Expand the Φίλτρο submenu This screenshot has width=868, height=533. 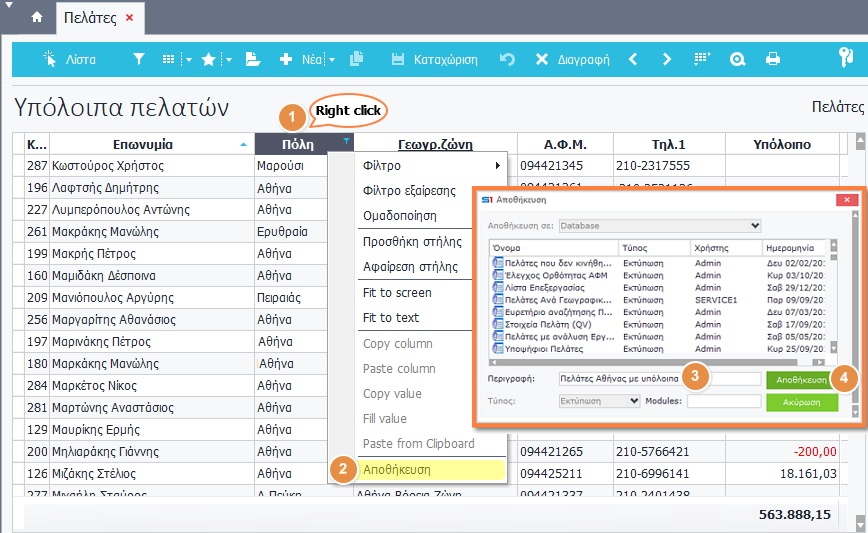(430, 165)
